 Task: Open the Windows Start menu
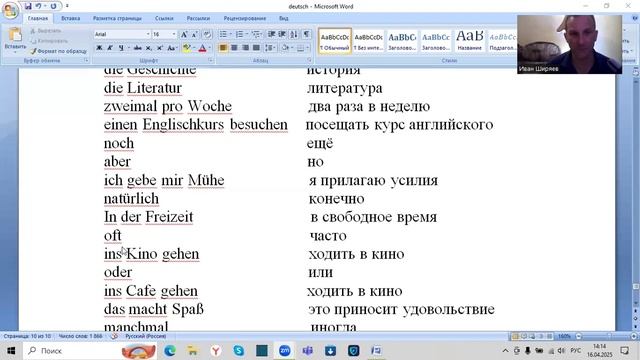click(x=11, y=351)
